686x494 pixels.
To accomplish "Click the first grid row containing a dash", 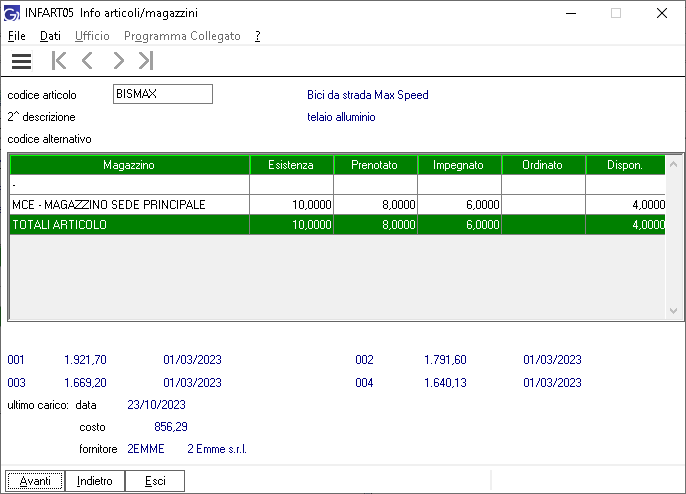I will click(x=337, y=185).
